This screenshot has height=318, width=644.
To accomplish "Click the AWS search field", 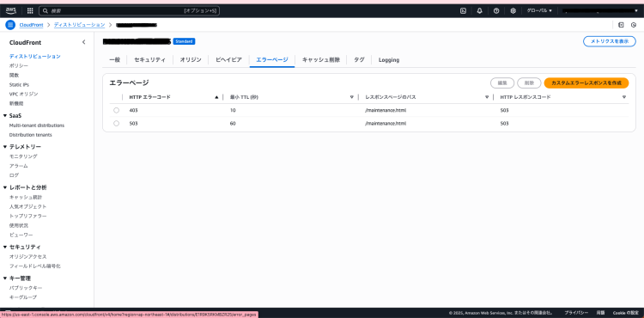I will point(130,11).
